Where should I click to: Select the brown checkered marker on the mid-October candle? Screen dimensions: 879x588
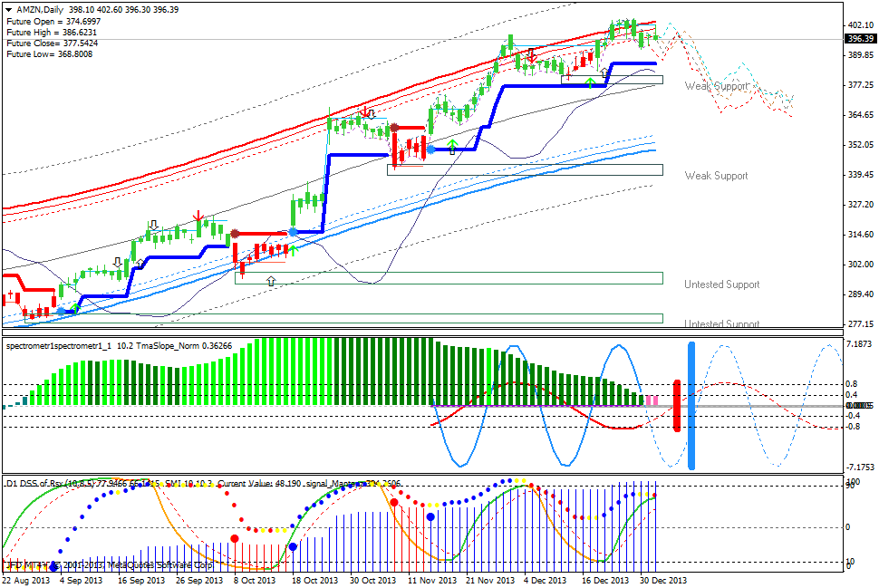[x=236, y=233]
